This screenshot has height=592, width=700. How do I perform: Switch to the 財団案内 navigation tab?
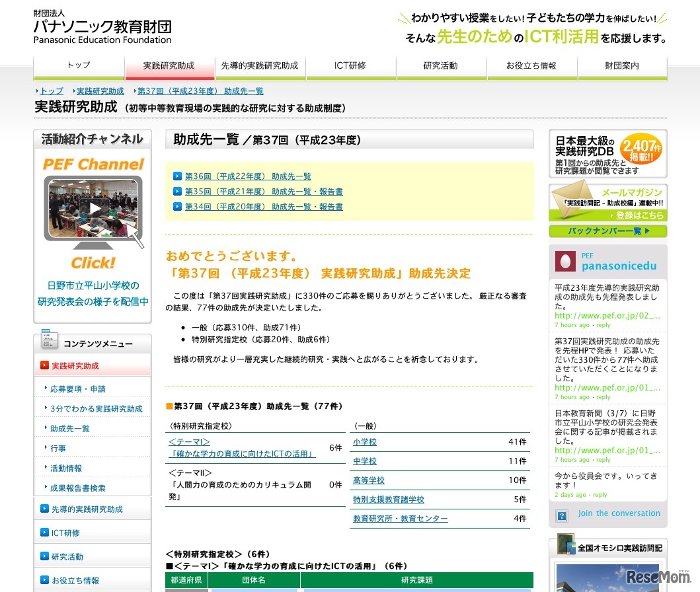[x=621, y=66]
